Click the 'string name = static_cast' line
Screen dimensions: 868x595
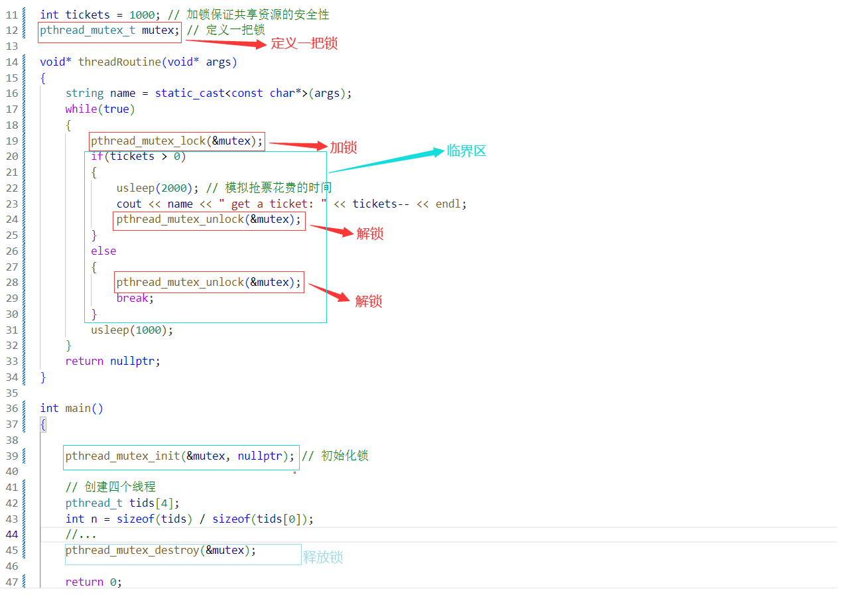[x=208, y=93]
